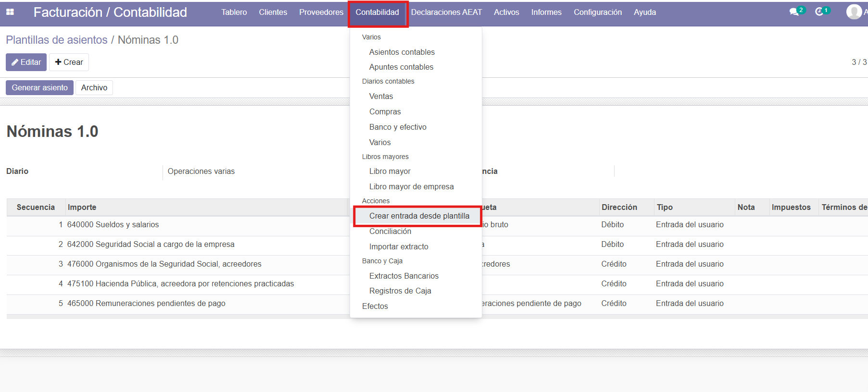Screen dimensions: 868x392
Task: Click the Editar pencil button
Action: pos(26,62)
